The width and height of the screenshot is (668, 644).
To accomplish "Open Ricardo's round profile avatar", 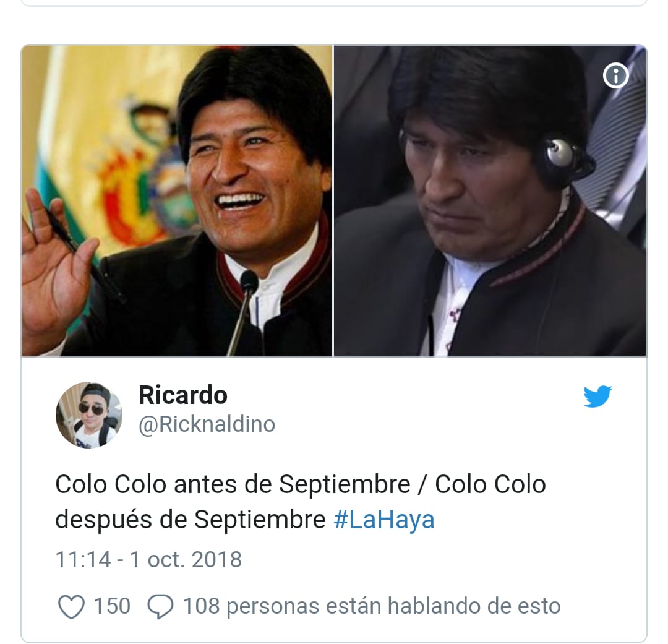I will tap(89, 415).
